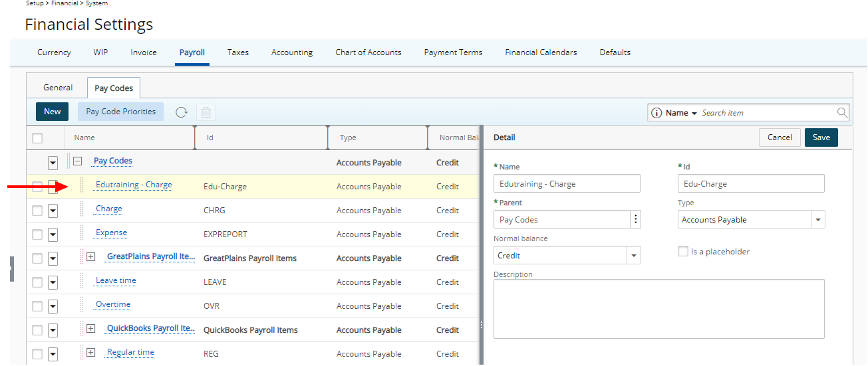Click the info icon beside Name filter
Image resolution: width=868 pixels, height=366 pixels.
(x=656, y=113)
